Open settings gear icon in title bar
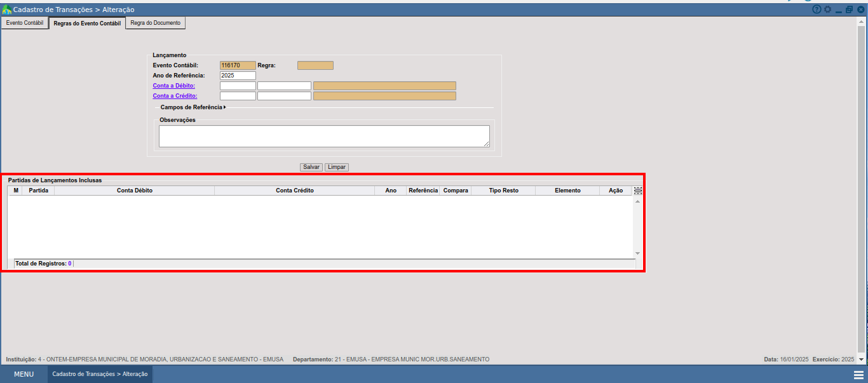The image size is (868, 383). (827, 10)
